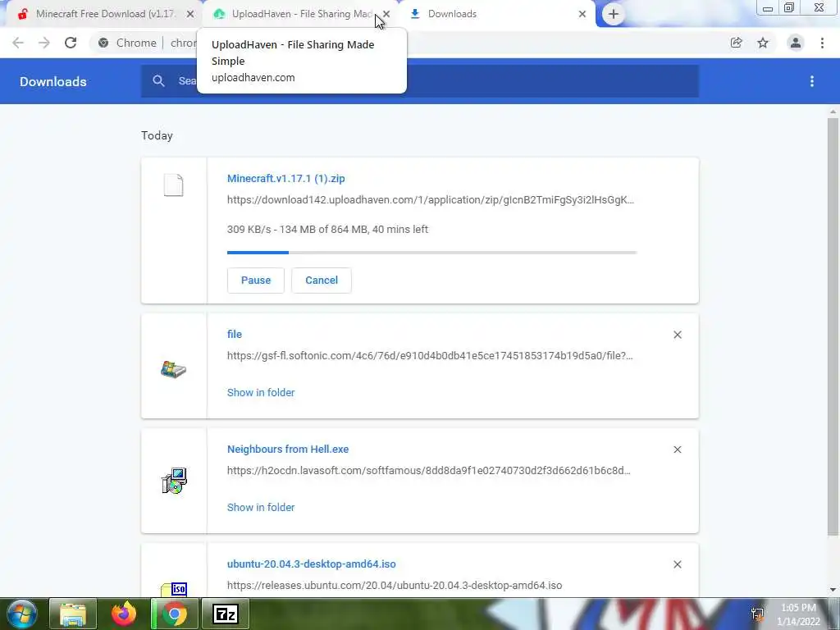Click the Today date heading

pyautogui.click(x=157, y=135)
